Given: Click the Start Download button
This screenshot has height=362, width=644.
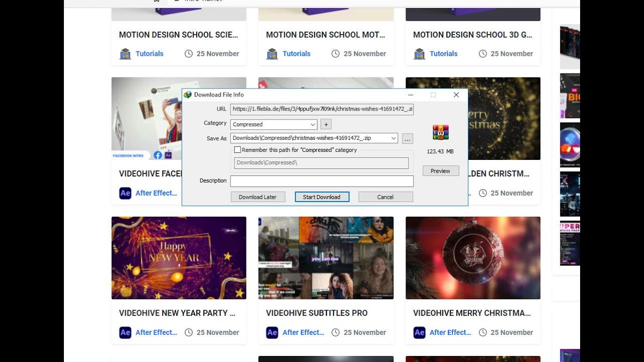Looking at the screenshot, I should tap(321, 197).
